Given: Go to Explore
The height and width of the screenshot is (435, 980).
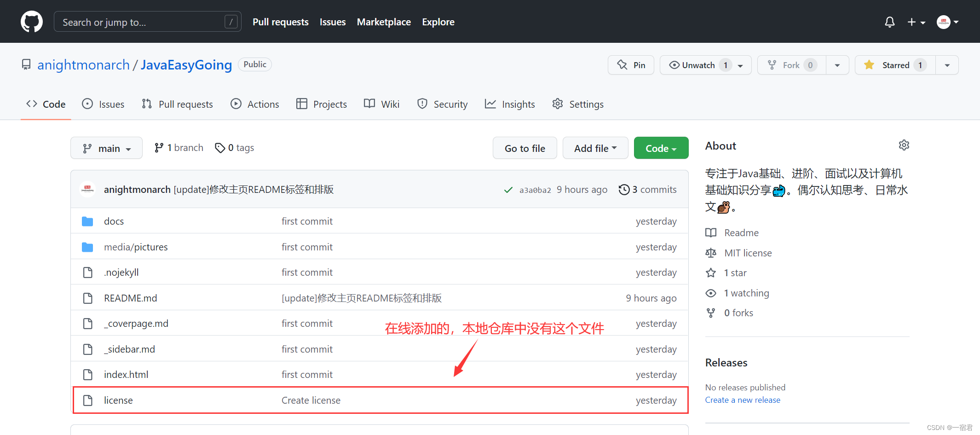Looking at the screenshot, I should 438,22.
